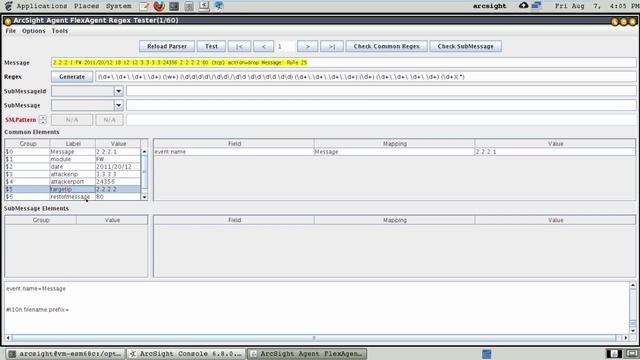Click the cloud update icon in top panel
Viewport: 640px width, 360px height.
pyautogui.click(x=523, y=5)
